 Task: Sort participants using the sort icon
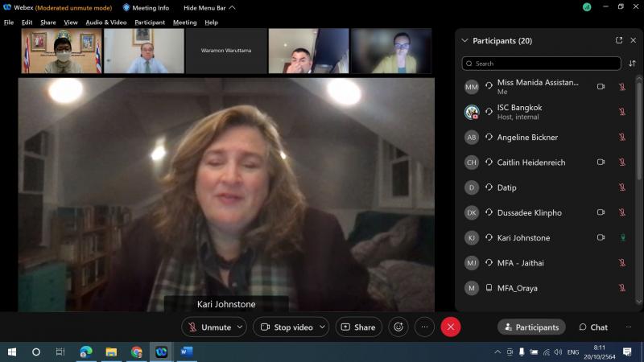pos(632,64)
